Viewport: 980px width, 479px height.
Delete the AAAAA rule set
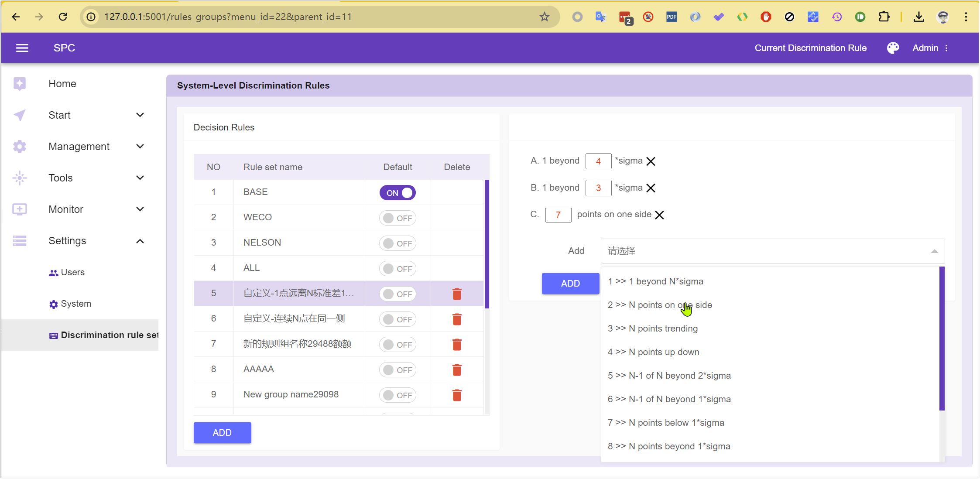pyautogui.click(x=457, y=370)
